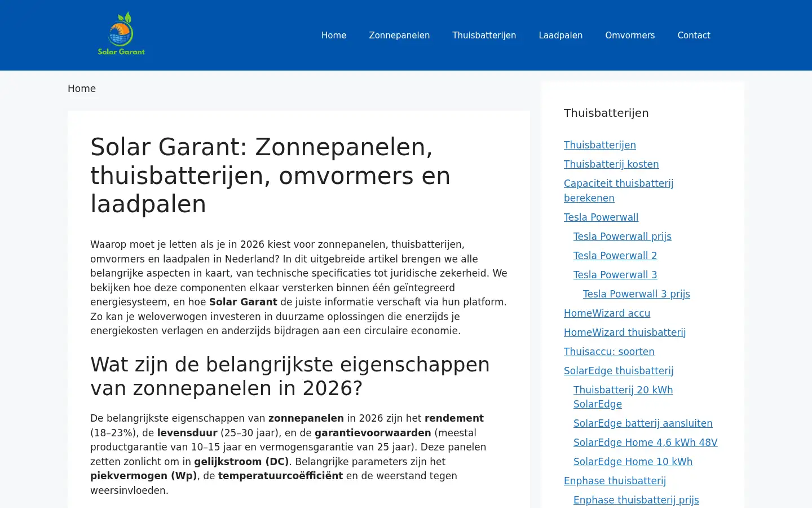Open SolarEdge Home 10 kWh link
Image resolution: width=812 pixels, height=508 pixels.
(633, 462)
